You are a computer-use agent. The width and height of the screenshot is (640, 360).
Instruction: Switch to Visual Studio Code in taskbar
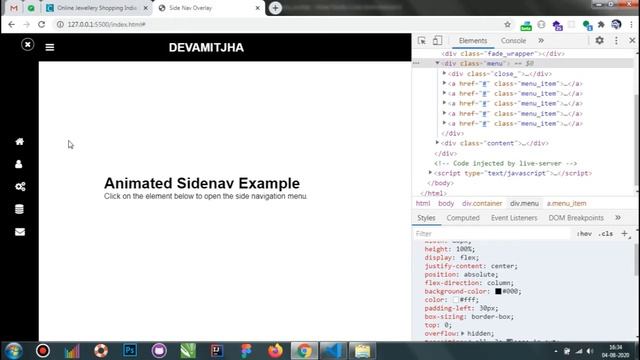[x=333, y=351]
